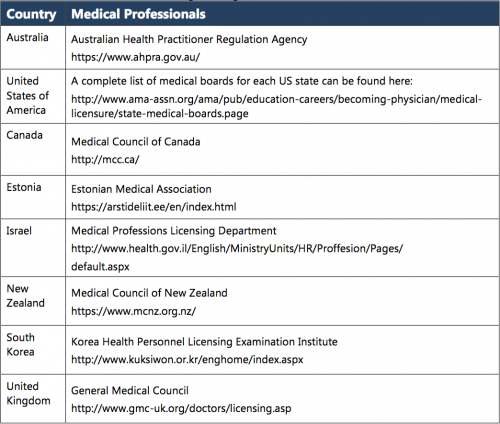Open the health.gov.il Israel licensing URL

pyautogui.click(x=237, y=257)
